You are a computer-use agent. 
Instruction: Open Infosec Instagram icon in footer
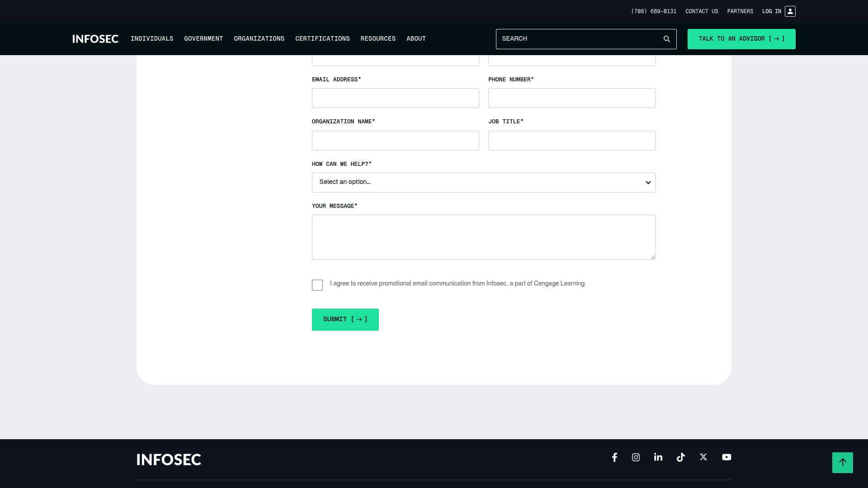pyautogui.click(x=636, y=457)
